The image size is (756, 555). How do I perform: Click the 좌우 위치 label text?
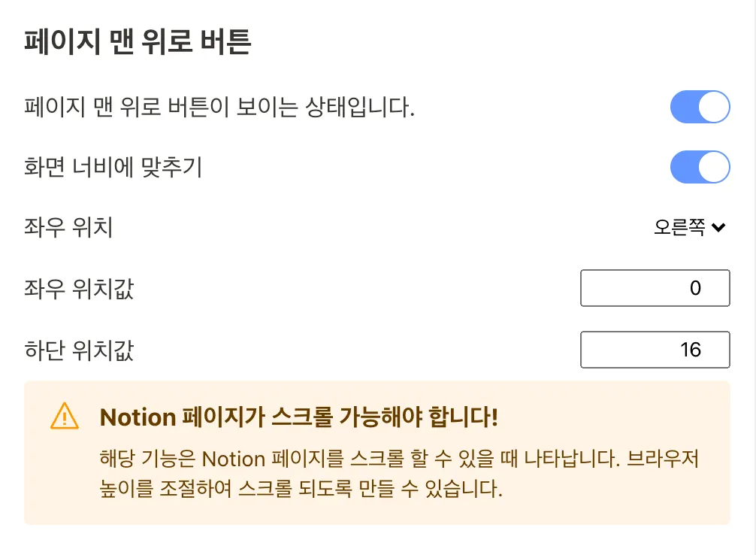coord(68,227)
